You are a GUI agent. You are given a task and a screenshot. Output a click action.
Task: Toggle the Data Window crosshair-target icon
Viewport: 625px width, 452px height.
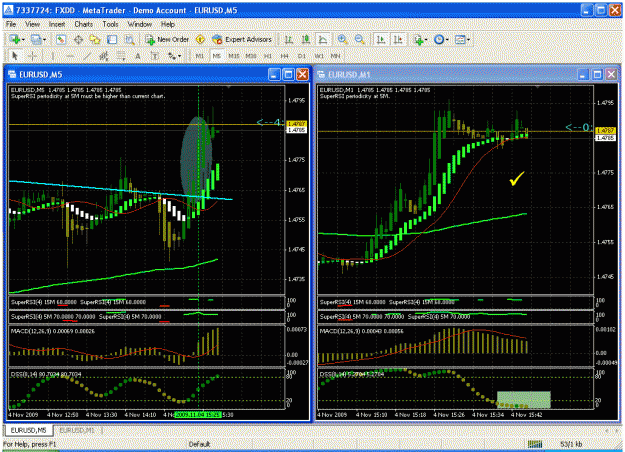click(78, 39)
